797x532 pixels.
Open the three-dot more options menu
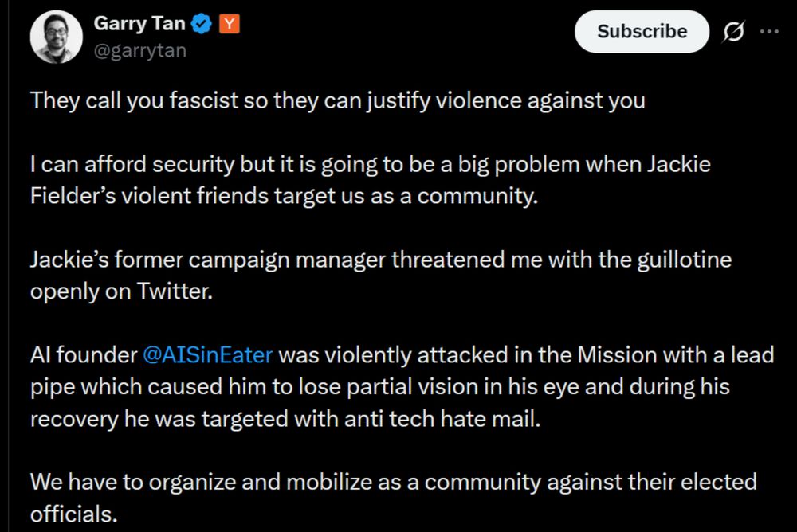pyautogui.click(x=769, y=32)
